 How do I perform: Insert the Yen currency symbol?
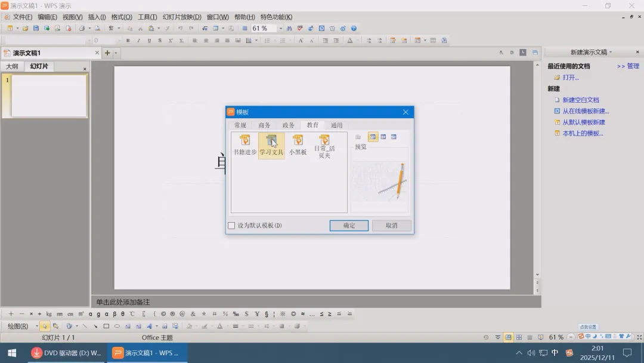(257, 313)
